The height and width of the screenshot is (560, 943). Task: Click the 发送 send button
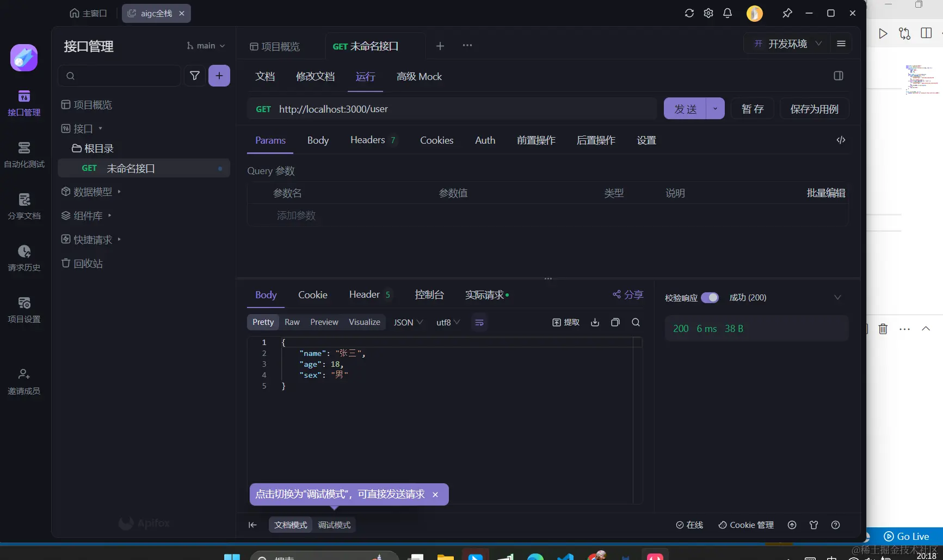click(x=685, y=109)
